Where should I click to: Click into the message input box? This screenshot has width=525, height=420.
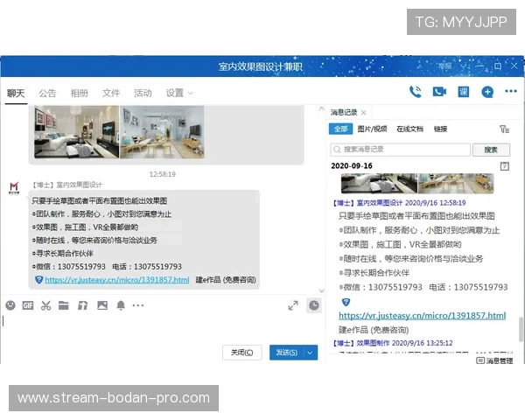pyautogui.click(x=161, y=328)
